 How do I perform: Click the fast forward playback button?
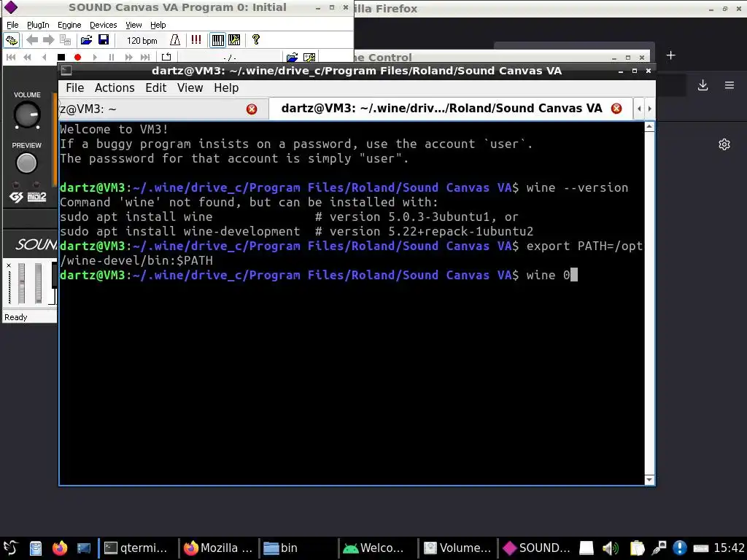click(128, 57)
